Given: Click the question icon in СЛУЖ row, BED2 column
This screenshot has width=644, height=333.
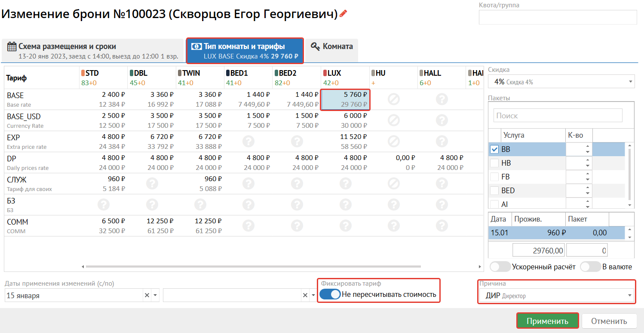Looking at the screenshot, I should pos(297,184).
